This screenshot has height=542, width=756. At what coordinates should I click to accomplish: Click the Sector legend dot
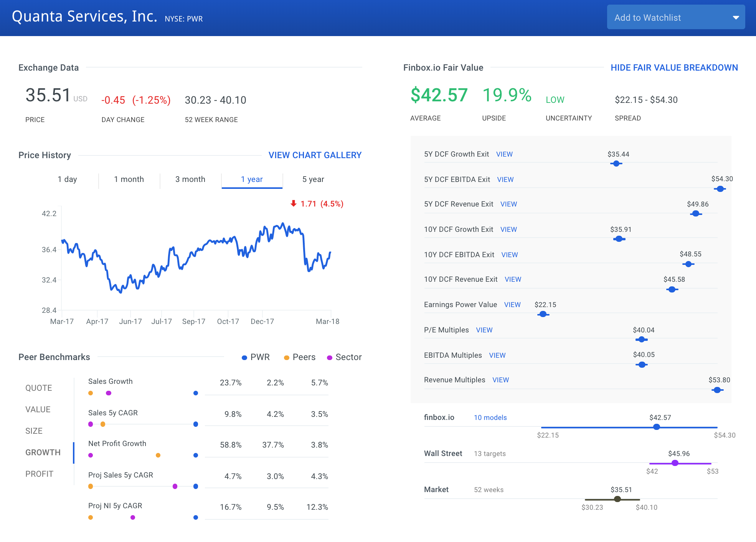point(330,358)
